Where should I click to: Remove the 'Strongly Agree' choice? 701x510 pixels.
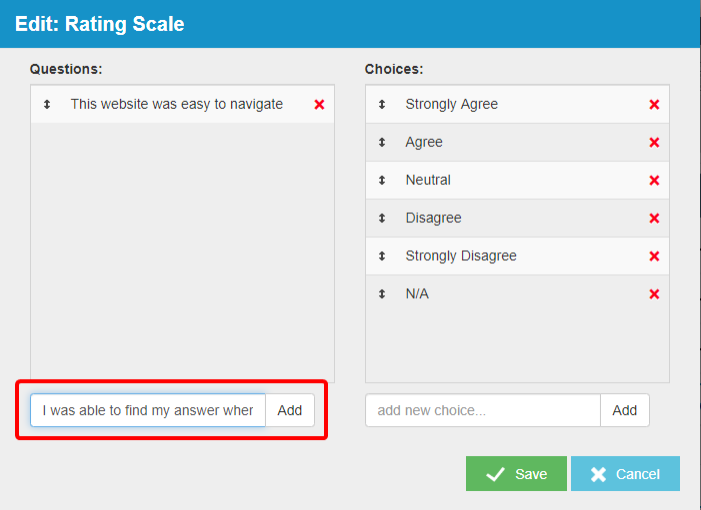coord(654,104)
